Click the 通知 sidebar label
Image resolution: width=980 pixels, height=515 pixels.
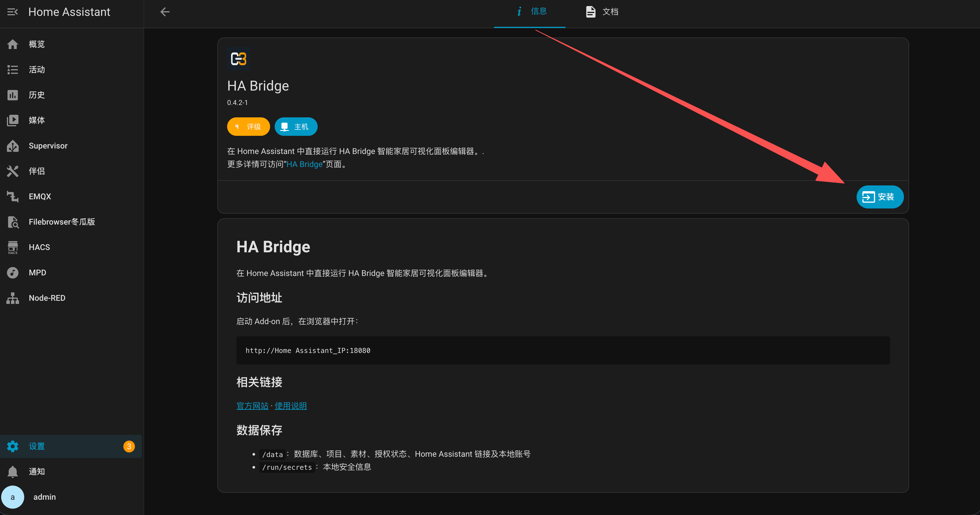pyautogui.click(x=37, y=472)
